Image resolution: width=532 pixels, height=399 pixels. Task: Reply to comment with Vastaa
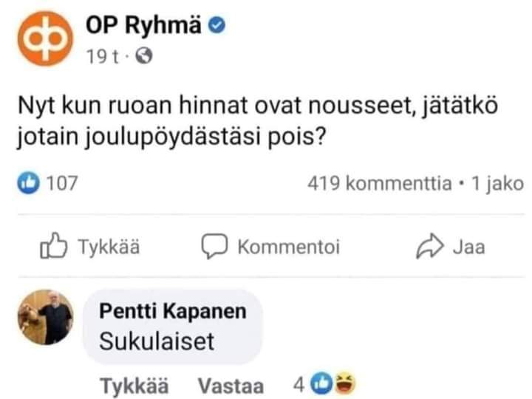coord(231,385)
